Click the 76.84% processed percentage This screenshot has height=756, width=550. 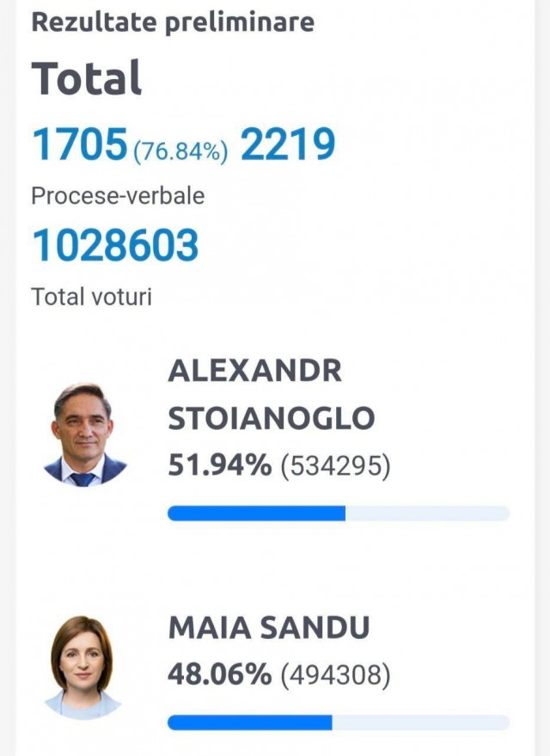pyautogui.click(x=180, y=151)
